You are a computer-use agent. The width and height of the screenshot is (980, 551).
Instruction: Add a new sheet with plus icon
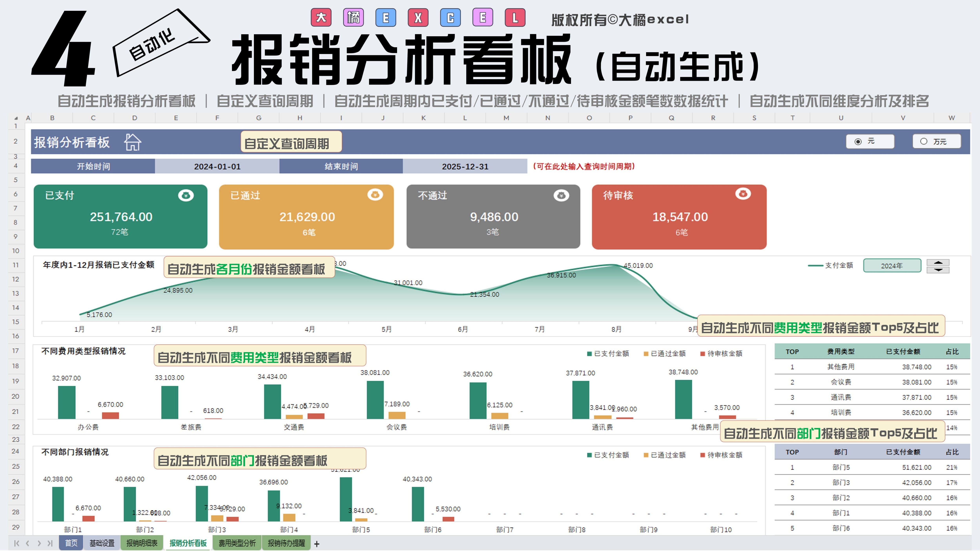coord(316,544)
